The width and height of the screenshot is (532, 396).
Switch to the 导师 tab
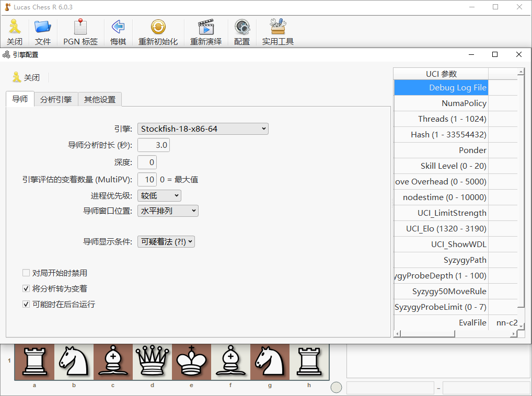(20, 99)
